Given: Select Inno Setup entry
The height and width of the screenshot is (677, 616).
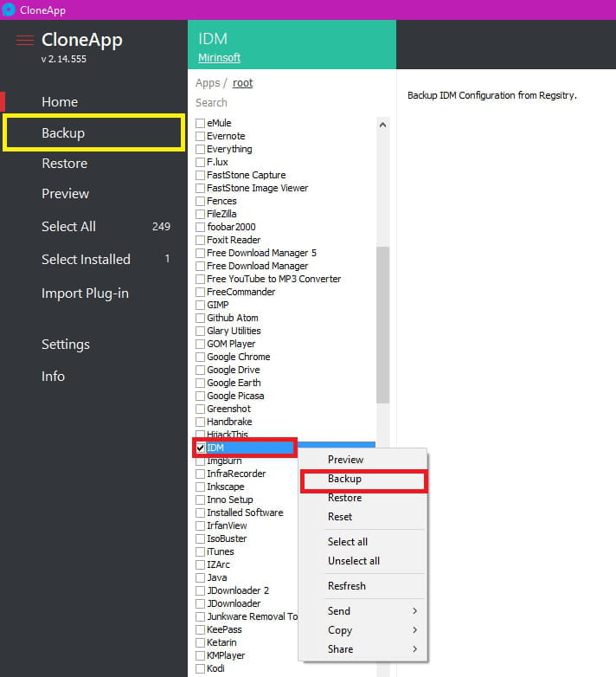Looking at the screenshot, I should (230, 500).
